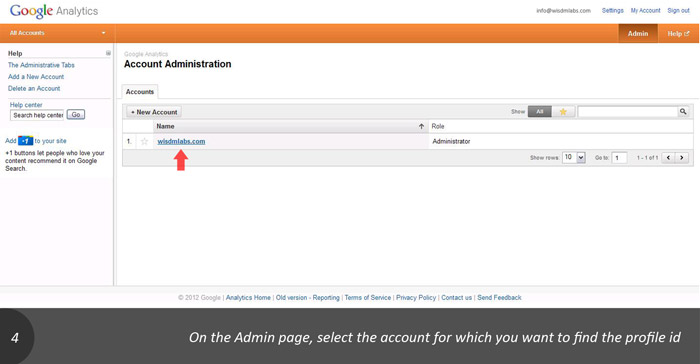Image resolution: width=700 pixels, height=364 pixels.
Task: Show only starred accounts filter
Action: pyautogui.click(x=563, y=112)
